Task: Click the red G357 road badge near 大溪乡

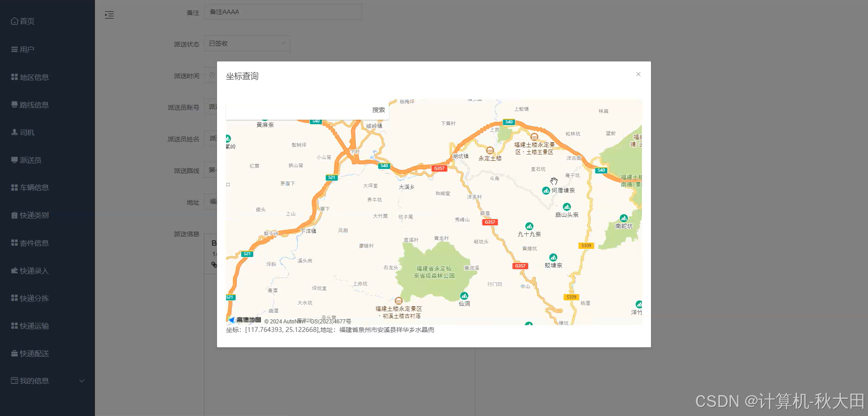Action: click(x=439, y=168)
